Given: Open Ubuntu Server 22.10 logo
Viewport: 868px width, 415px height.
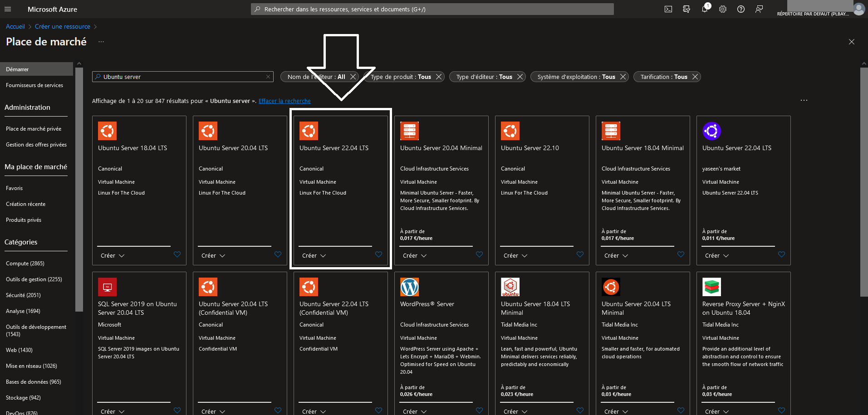Looking at the screenshot, I should coord(510,131).
